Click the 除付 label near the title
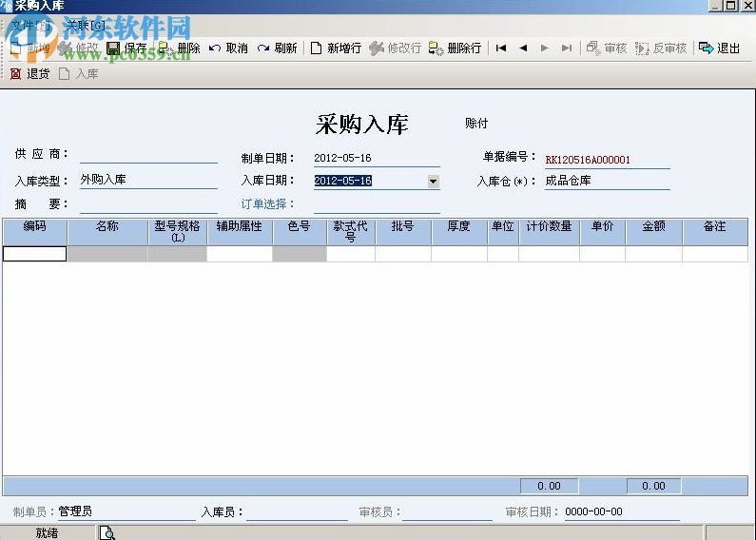 pos(476,124)
